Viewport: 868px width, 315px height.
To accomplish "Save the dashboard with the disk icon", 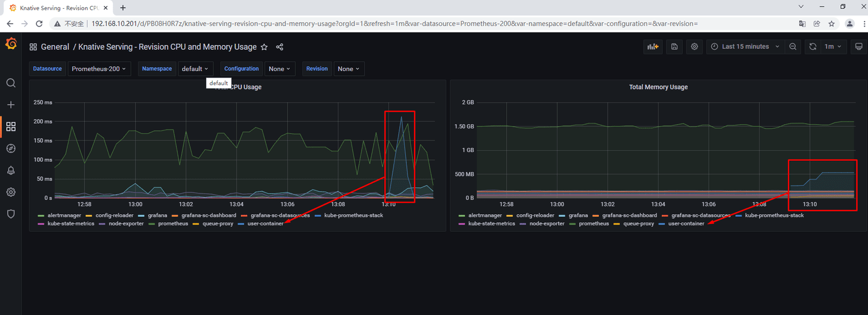I will click(x=674, y=47).
